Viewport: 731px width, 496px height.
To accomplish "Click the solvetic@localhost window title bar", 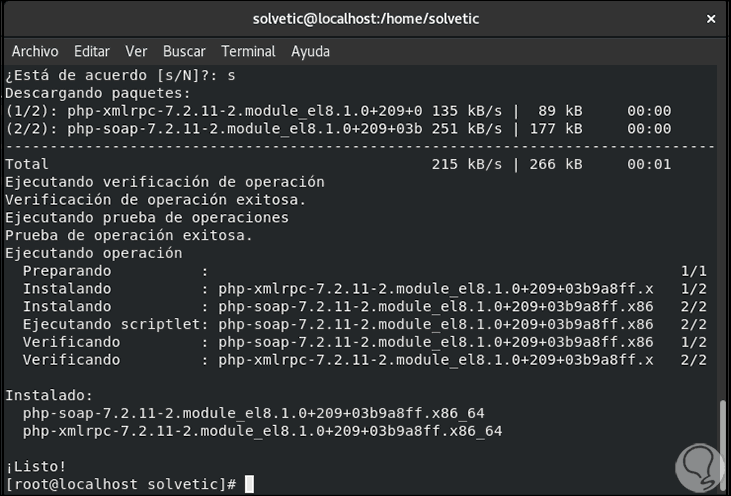I will click(365, 19).
